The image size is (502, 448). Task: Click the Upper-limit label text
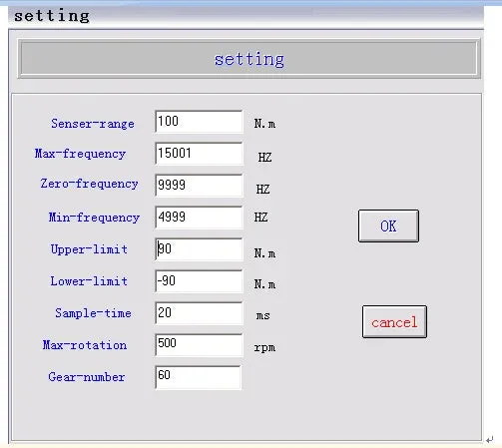(x=89, y=249)
